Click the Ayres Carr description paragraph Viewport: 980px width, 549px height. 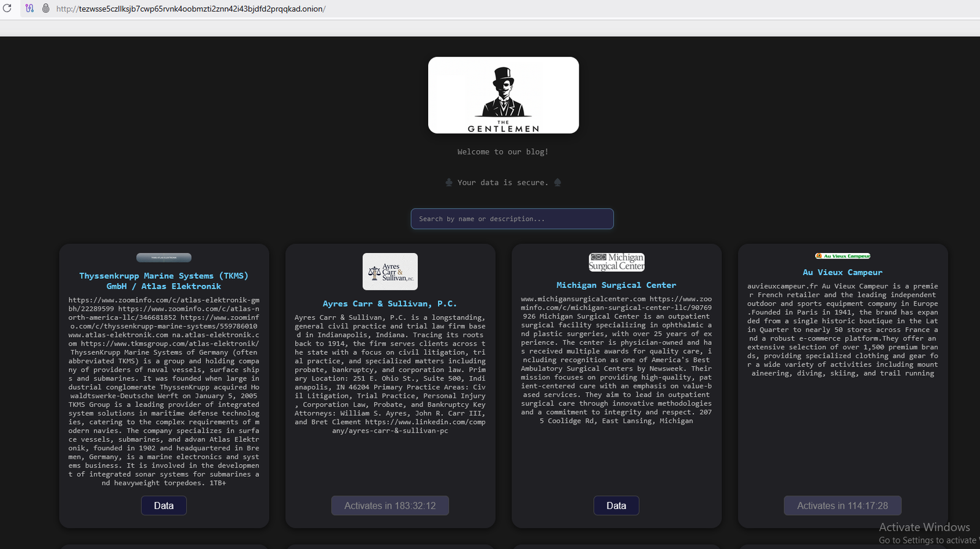pyautogui.click(x=390, y=374)
